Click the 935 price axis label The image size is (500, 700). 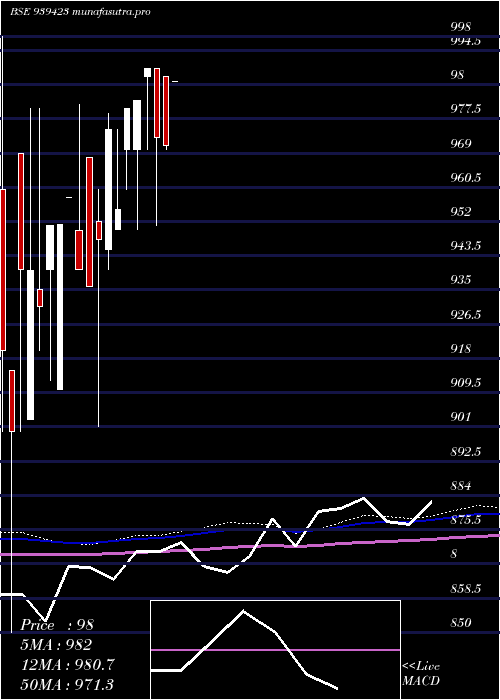coord(460,280)
